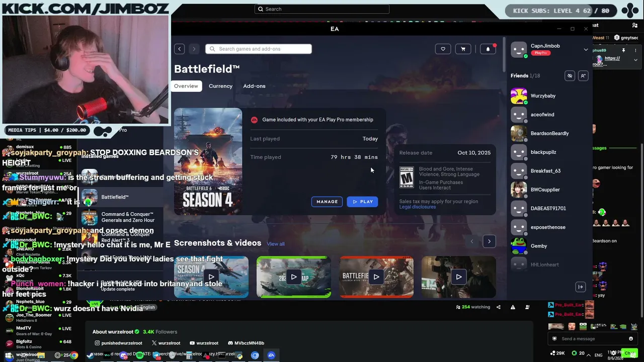Open the Add-ons tab
This screenshot has height=362, width=644.
pos(254,86)
